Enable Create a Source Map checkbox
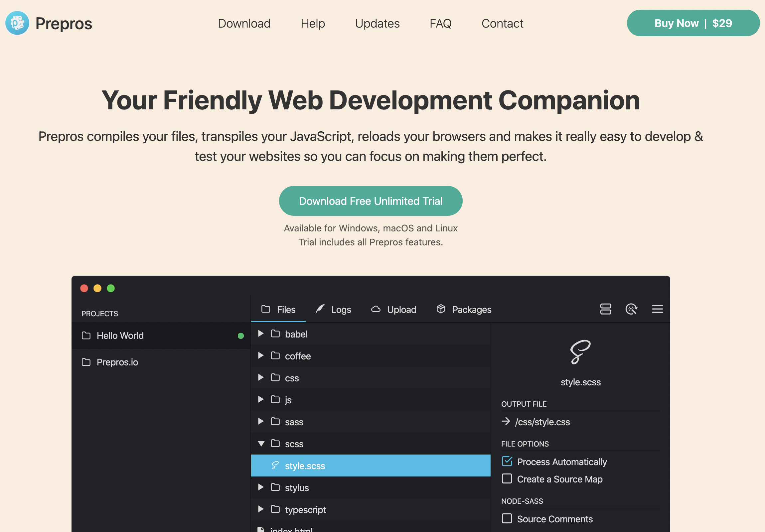 (507, 479)
